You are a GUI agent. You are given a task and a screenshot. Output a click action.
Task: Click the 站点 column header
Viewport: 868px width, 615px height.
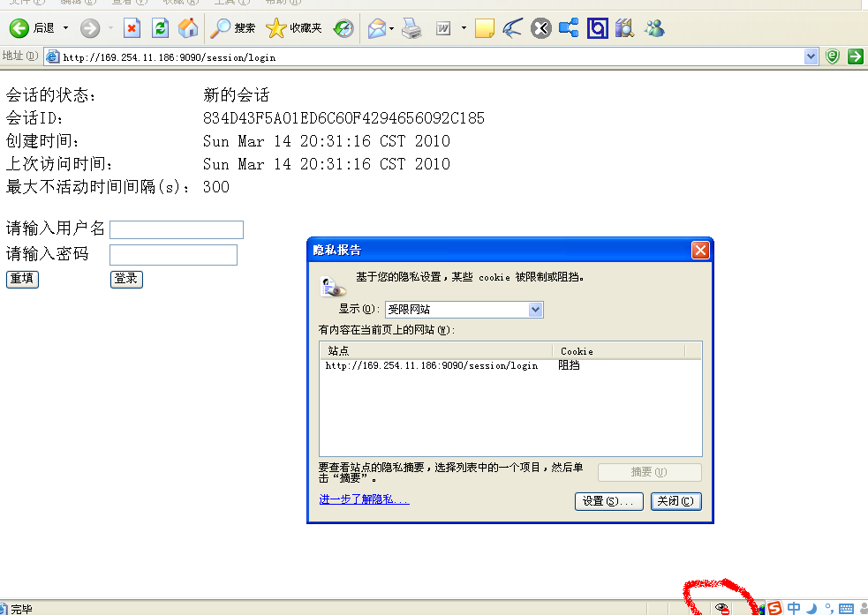(436, 350)
